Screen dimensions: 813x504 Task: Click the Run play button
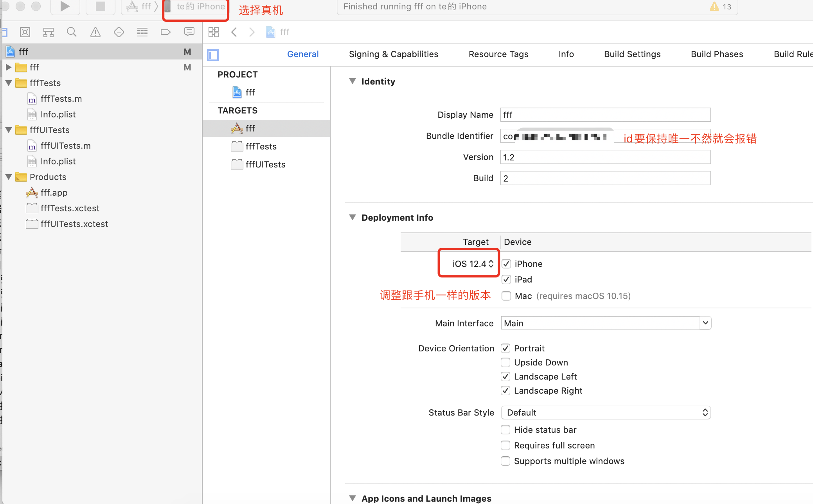(x=65, y=6)
